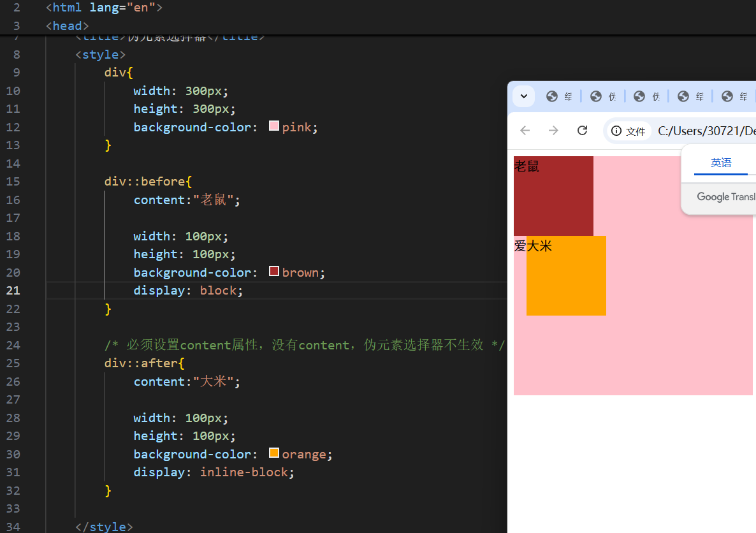Click the browser back arrow
756x533 pixels.
(525, 130)
